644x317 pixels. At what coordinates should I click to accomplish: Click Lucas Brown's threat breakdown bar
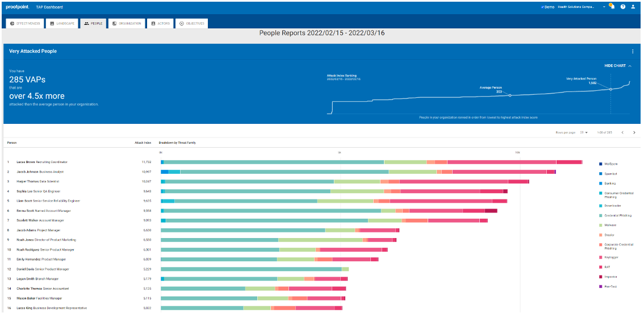pos(372,162)
